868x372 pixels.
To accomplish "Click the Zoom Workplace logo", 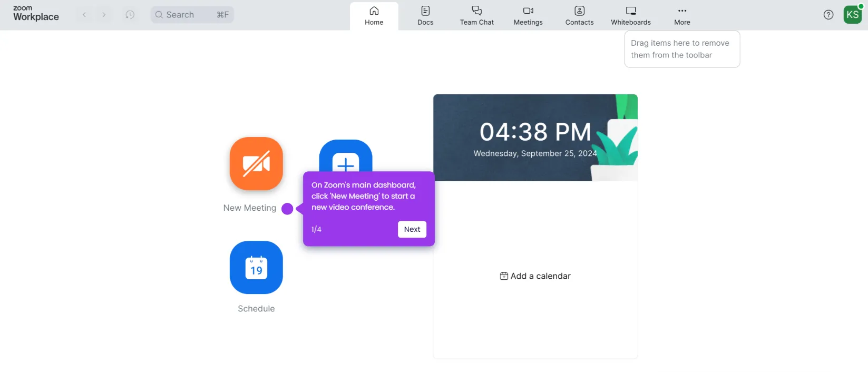I will (36, 14).
